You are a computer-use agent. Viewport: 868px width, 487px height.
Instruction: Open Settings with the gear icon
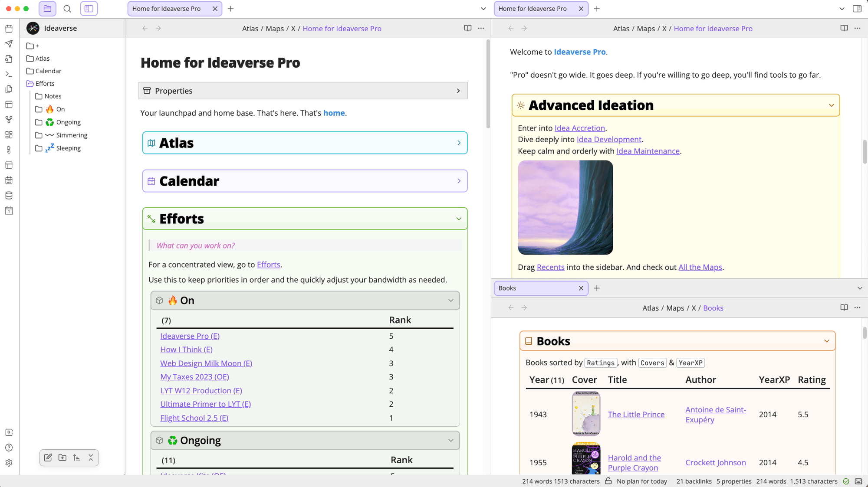[x=9, y=463]
